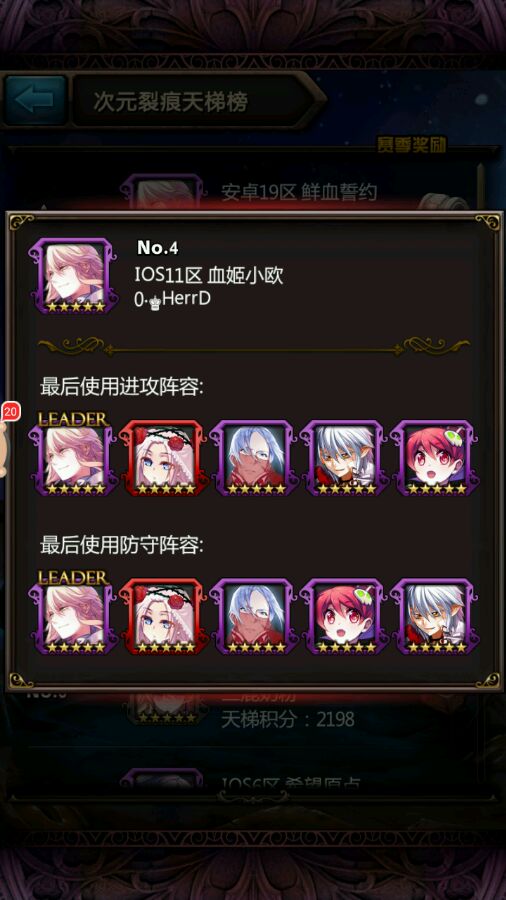Select red-framed rose bride in defense lineup
The height and width of the screenshot is (900, 506).
pyautogui.click(x=164, y=616)
